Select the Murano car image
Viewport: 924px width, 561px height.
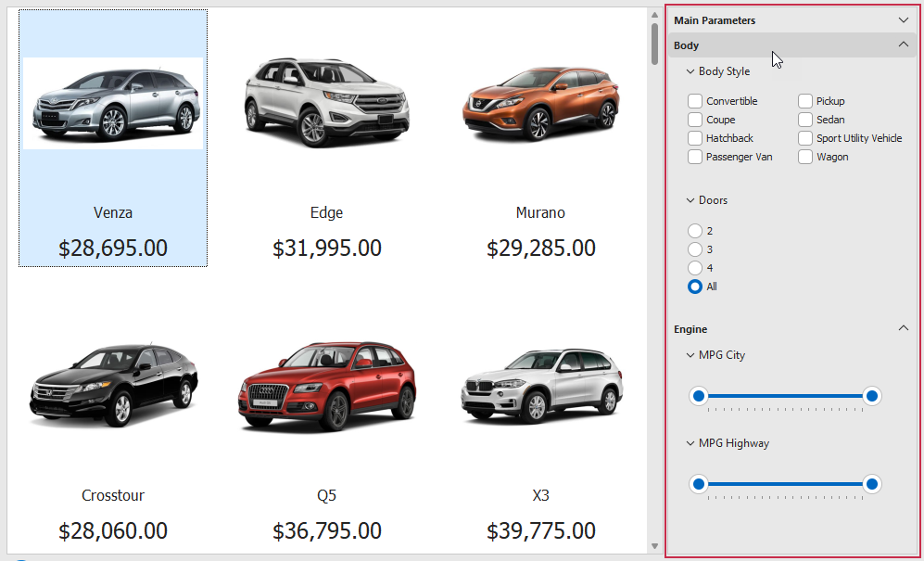tap(540, 103)
